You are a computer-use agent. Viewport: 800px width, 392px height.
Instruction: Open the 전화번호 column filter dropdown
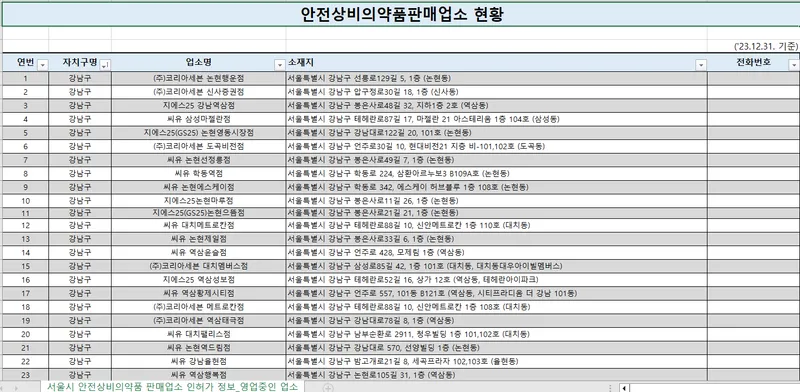coord(793,65)
